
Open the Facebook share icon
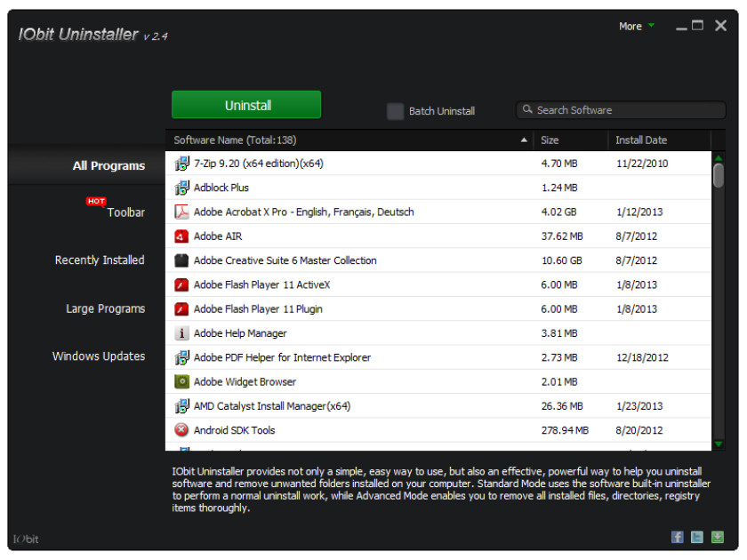coord(678,537)
